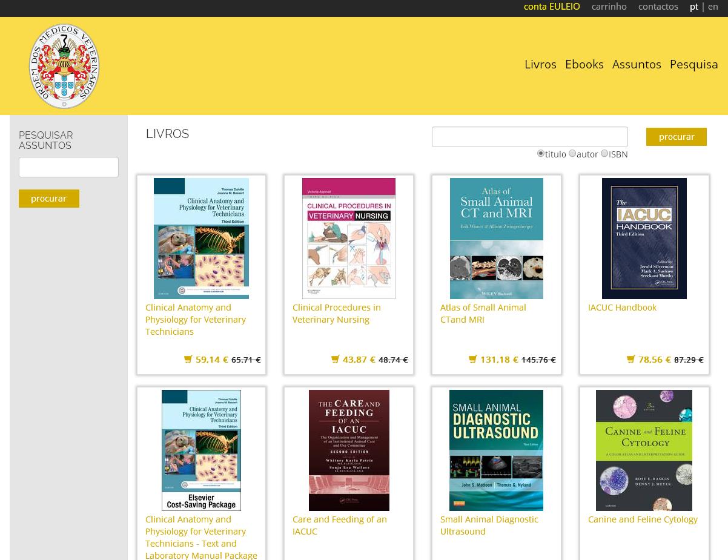Screen dimensions: 728x560
Task: Open the Pesquisa menu
Action: pos(694,64)
